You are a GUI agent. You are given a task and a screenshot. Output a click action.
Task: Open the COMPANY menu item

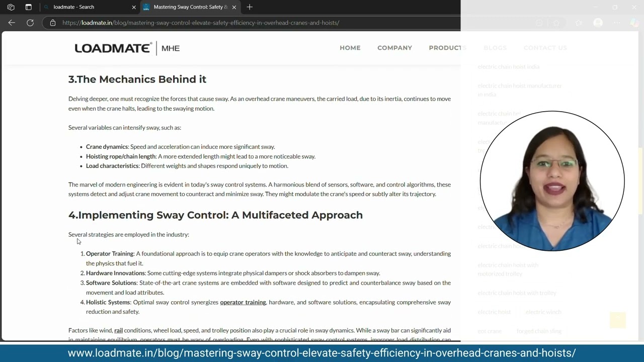click(x=394, y=48)
